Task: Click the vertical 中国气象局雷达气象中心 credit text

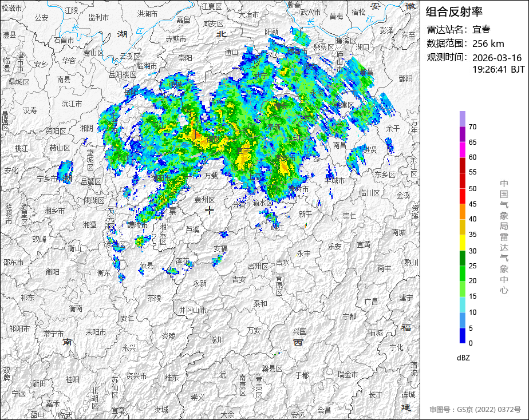Action: click(x=504, y=237)
